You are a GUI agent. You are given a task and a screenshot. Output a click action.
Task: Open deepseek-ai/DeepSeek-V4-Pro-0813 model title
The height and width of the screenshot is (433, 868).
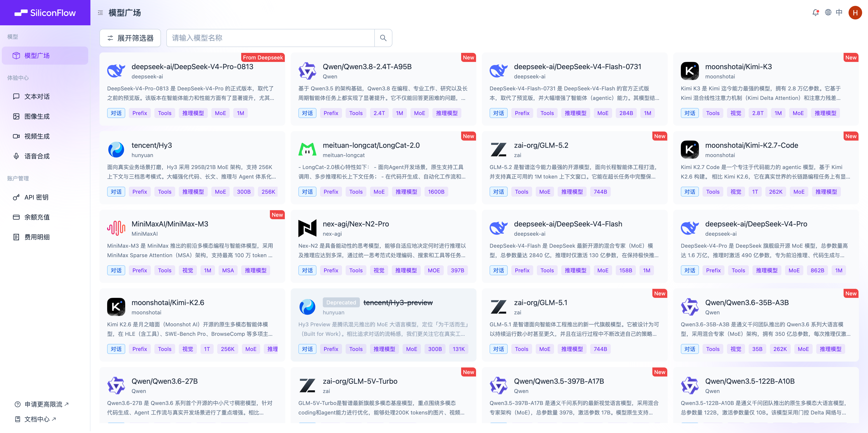tap(192, 67)
